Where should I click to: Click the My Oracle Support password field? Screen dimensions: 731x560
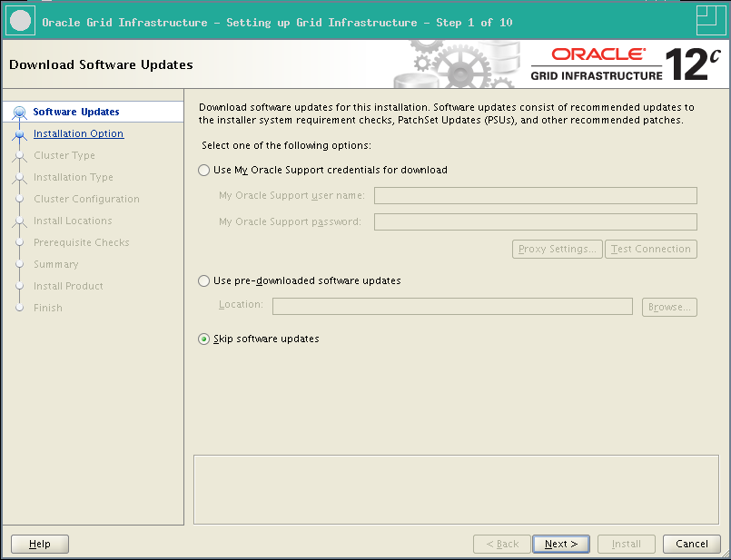(535, 221)
